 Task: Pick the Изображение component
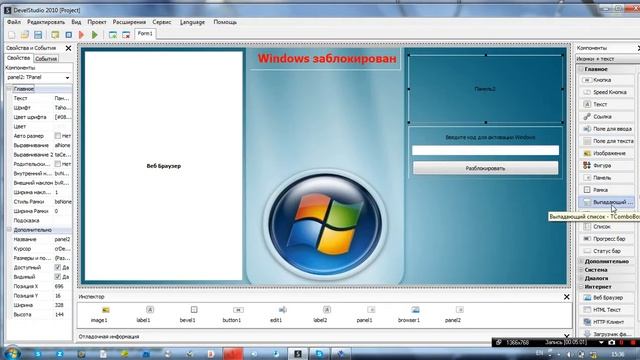[x=607, y=153]
